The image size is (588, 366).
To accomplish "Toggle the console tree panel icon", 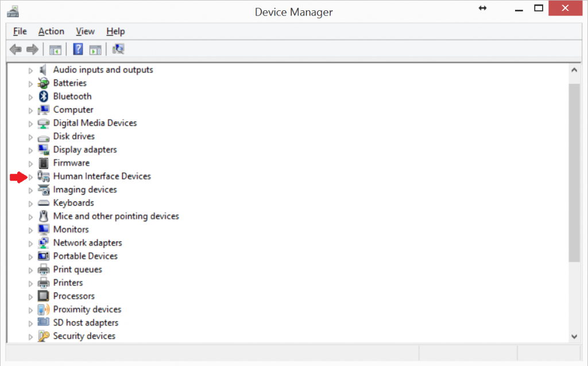I will (56, 49).
